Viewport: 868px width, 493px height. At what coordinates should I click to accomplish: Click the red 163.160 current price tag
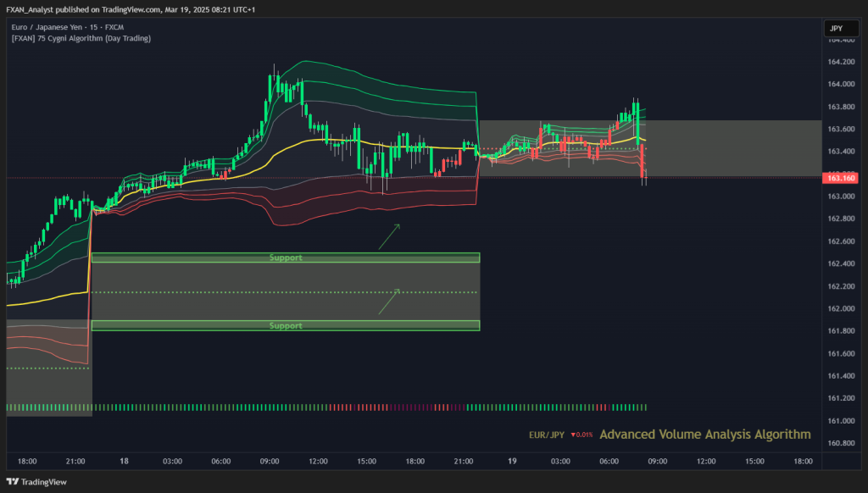coord(841,178)
